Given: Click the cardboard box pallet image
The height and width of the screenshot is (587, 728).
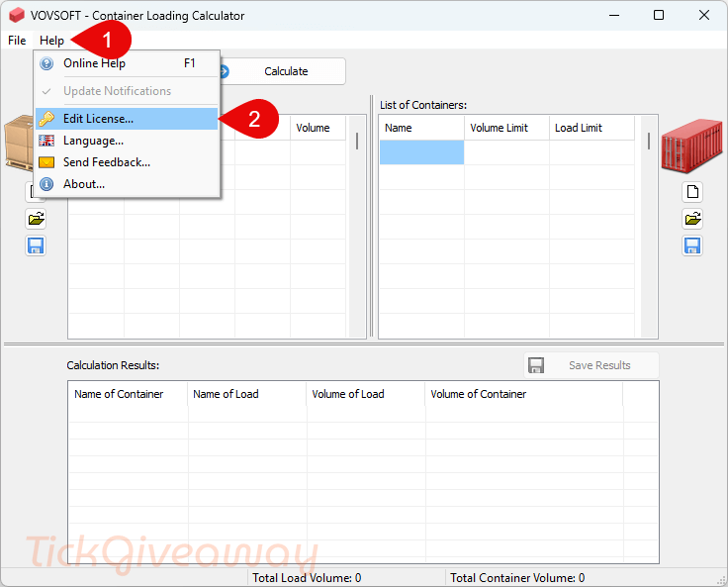Looking at the screenshot, I should (19, 144).
